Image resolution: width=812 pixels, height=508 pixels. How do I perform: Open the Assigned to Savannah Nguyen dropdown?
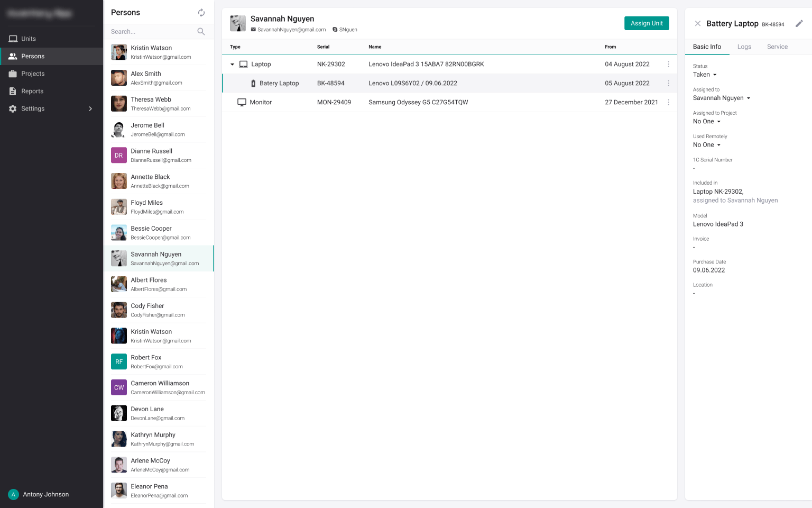(x=722, y=98)
